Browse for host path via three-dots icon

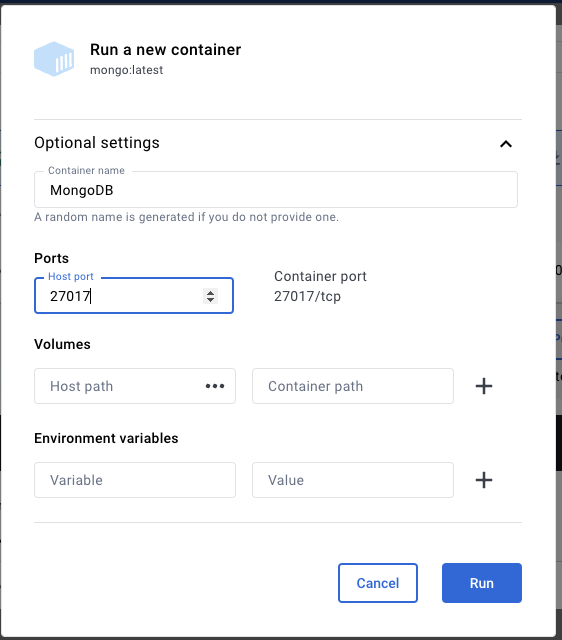click(x=215, y=386)
